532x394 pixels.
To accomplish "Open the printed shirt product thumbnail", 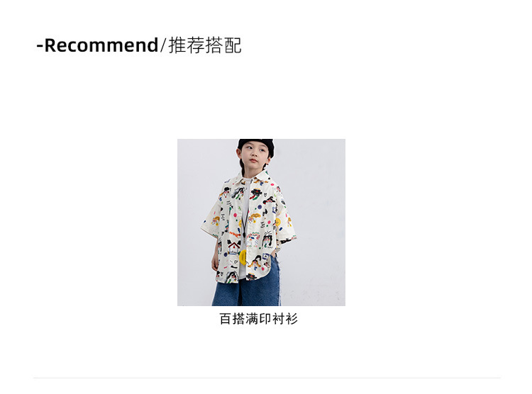I will 261,223.
